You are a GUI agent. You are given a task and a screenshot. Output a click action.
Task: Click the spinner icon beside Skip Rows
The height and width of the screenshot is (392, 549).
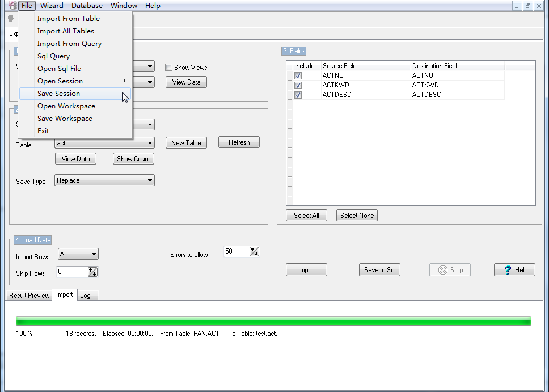[93, 272]
